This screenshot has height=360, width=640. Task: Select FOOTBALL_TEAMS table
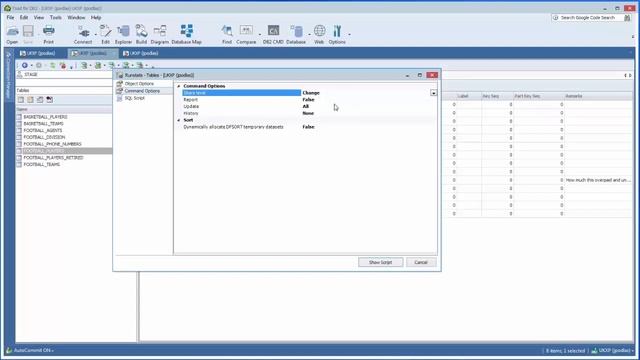click(x=42, y=164)
